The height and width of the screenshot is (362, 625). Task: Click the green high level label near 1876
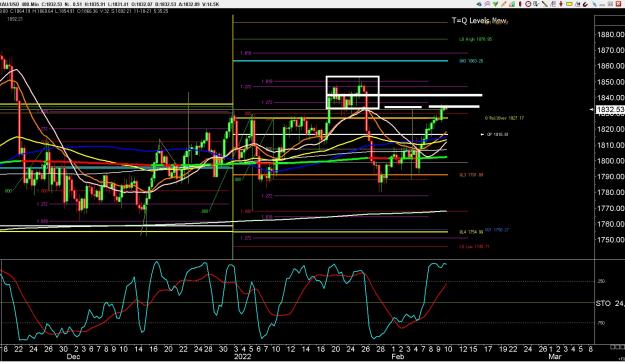click(x=475, y=39)
